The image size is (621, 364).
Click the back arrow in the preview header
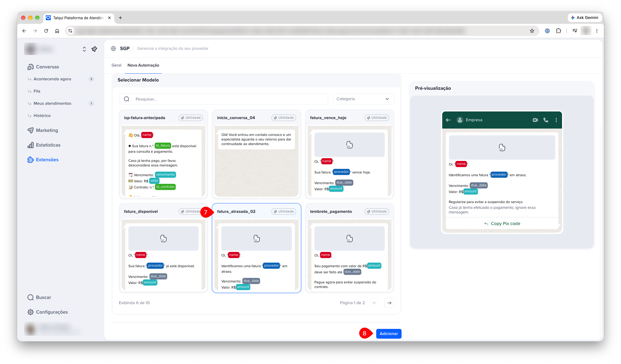pos(448,120)
